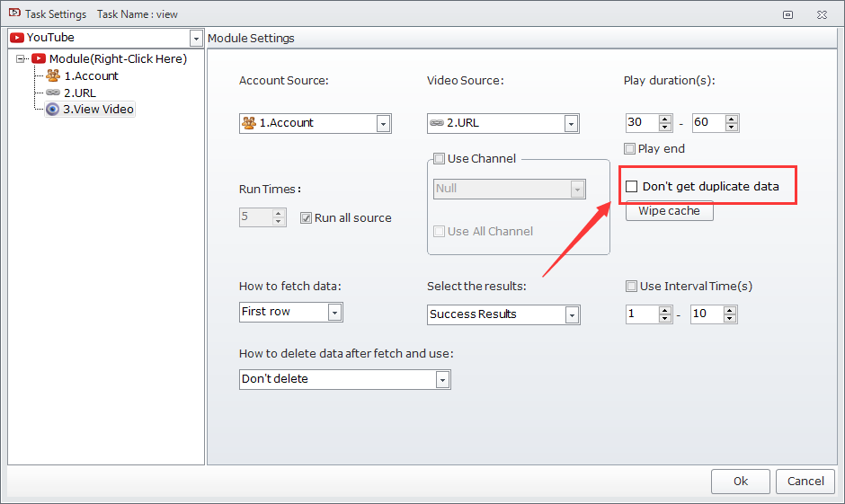Image resolution: width=845 pixels, height=504 pixels.
Task: Collapse the Module tree node
Action: (21, 59)
